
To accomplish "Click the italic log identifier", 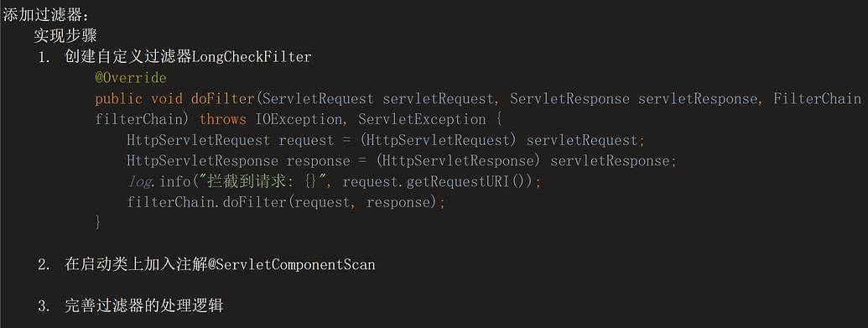I will coord(138,182).
